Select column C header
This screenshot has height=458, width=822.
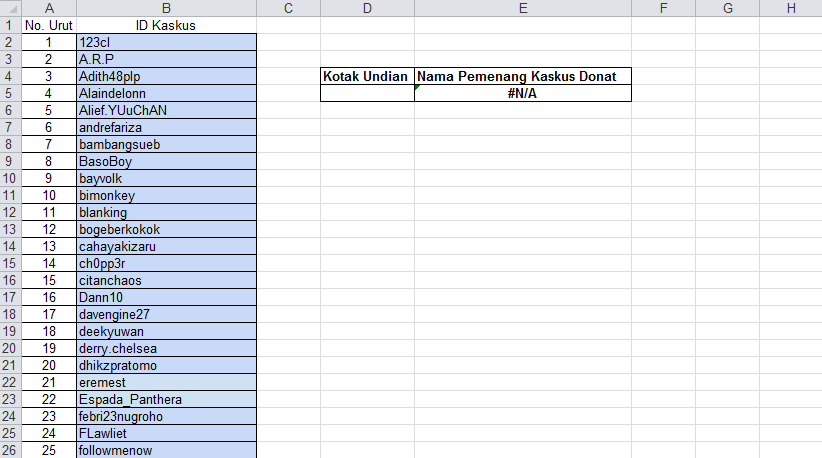click(288, 8)
